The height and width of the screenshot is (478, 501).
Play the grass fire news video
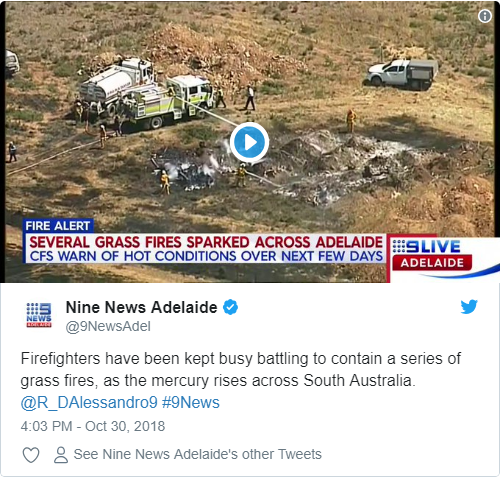click(249, 142)
